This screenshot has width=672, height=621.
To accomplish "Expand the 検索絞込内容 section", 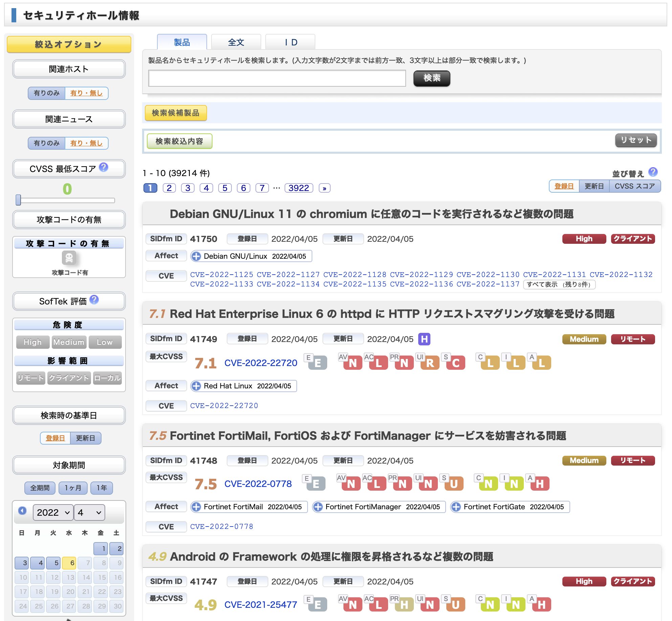I will tap(179, 141).
